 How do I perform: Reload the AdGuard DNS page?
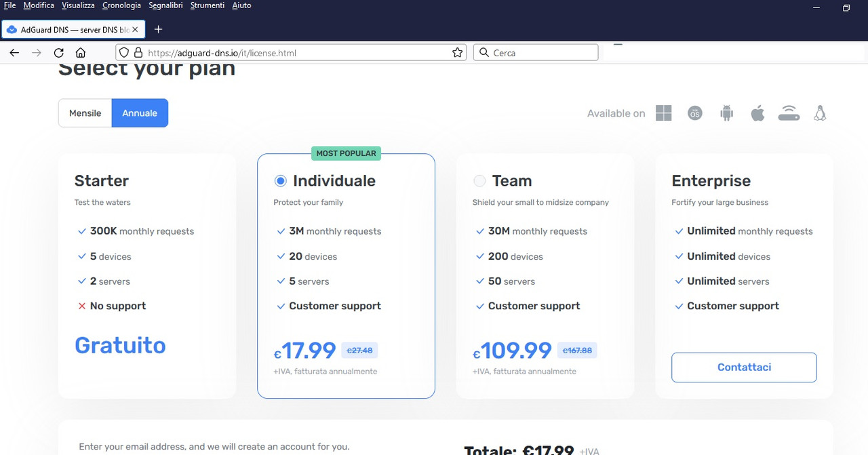[58, 53]
